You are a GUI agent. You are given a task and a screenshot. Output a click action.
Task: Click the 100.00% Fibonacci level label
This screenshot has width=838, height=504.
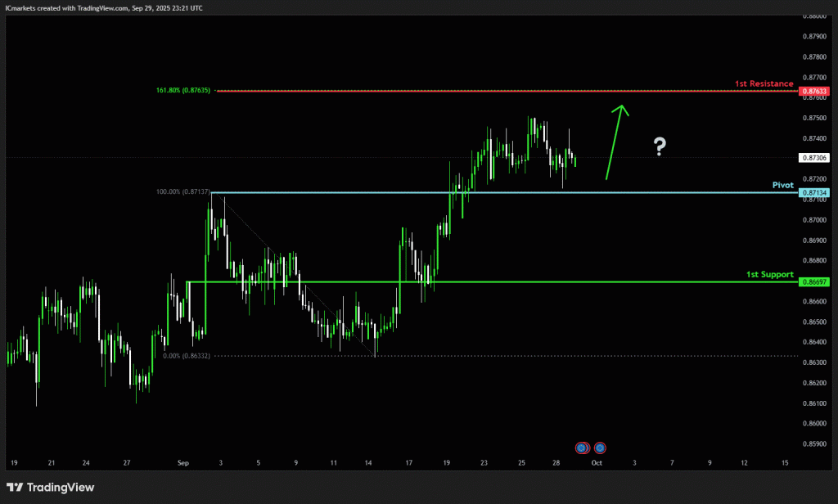coord(182,192)
